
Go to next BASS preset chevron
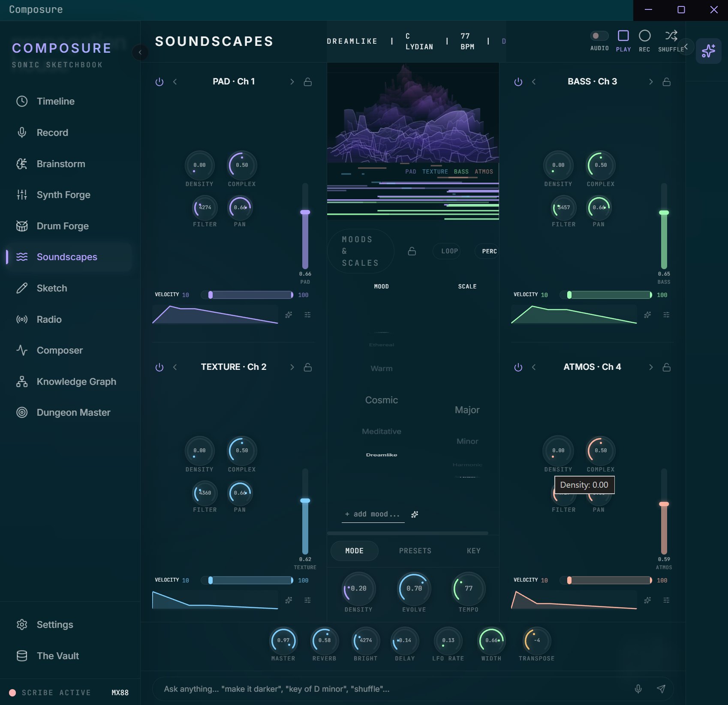[x=651, y=82]
